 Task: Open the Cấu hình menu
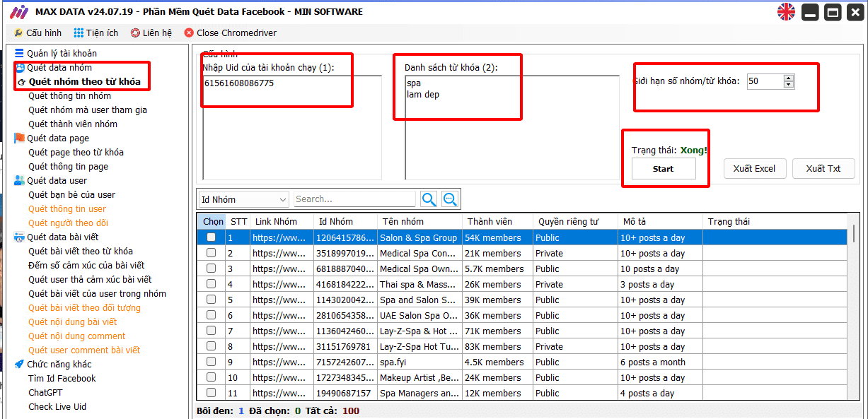37,33
